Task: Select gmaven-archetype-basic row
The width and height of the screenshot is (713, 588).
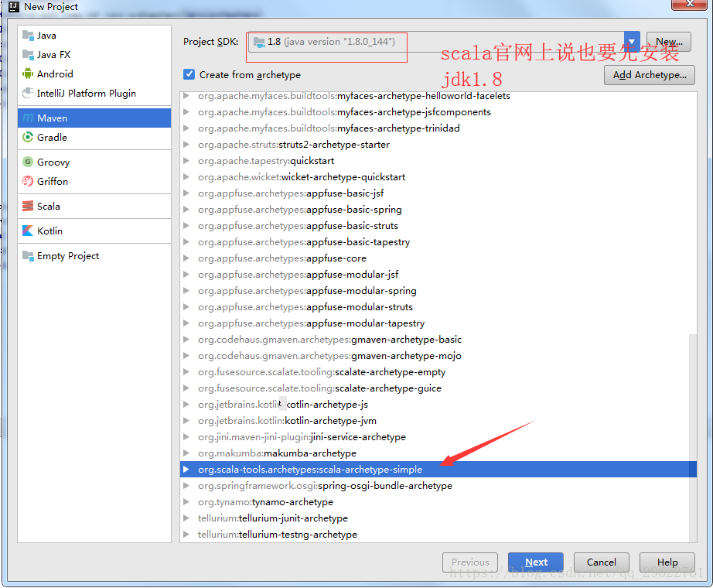Action: (x=438, y=340)
